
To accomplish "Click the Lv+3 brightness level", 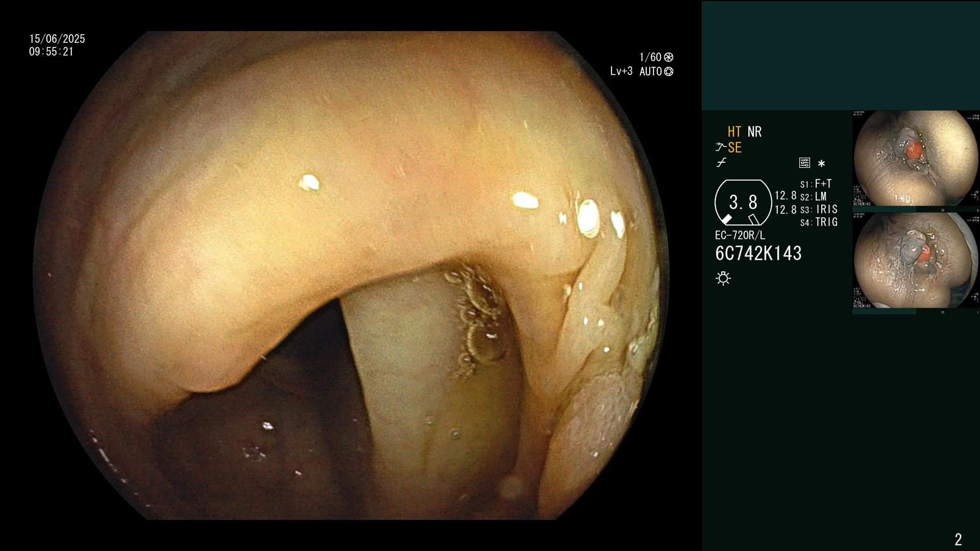I will (621, 71).
